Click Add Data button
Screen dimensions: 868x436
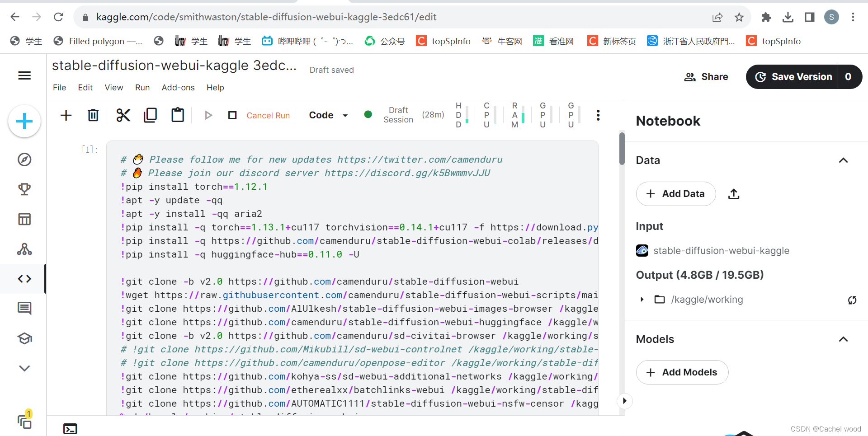[676, 194]
